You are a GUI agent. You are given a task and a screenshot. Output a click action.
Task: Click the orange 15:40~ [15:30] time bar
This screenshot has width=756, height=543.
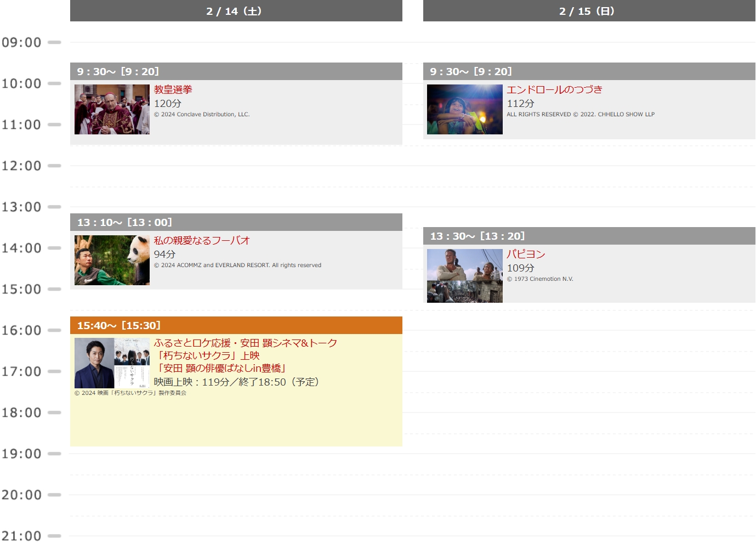236,325
